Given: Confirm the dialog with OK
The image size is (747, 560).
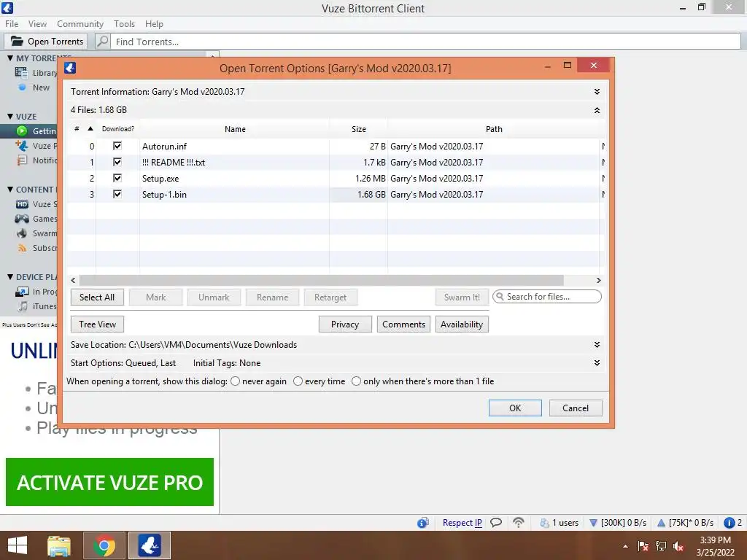Looking at the screenshot, I should coord(515,408).
